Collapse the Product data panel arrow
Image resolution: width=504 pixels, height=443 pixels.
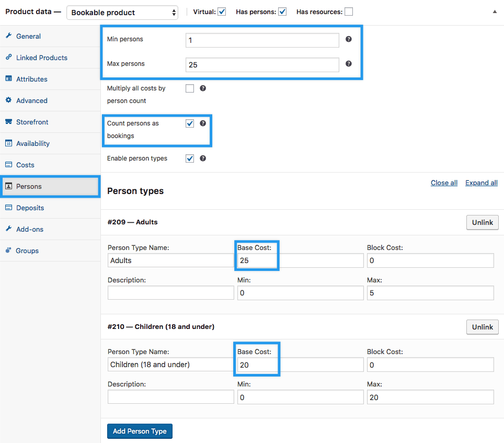pos(495,12)
